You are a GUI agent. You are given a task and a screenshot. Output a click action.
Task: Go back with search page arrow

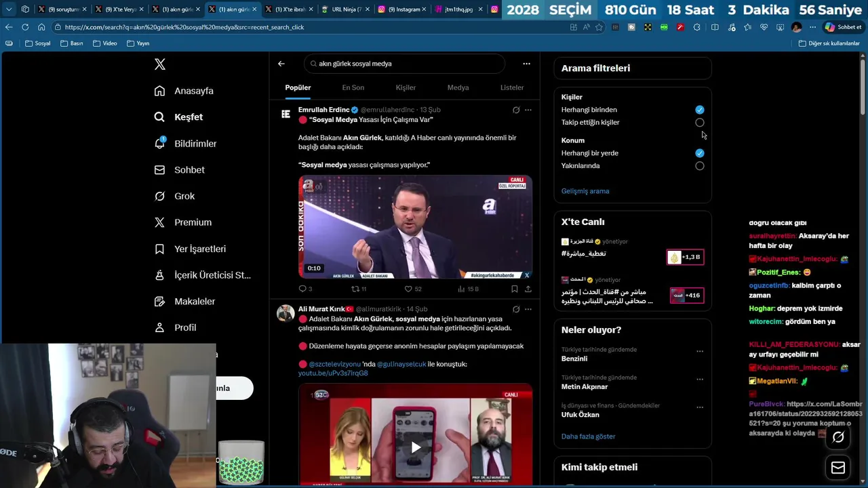pyautogui.click(x=281, y=64)
